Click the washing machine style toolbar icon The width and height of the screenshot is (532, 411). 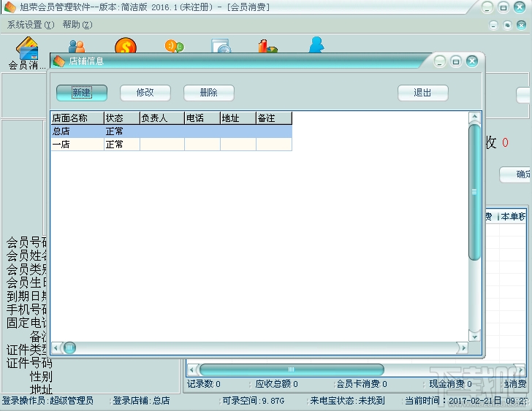(221, 46)
